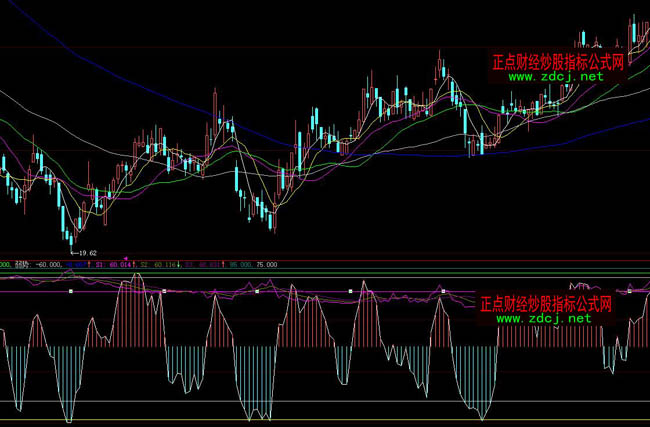This screenshot has height=427, width=650.
Task: Select the tallest candlestick at top right
Action: click(634, 28)
